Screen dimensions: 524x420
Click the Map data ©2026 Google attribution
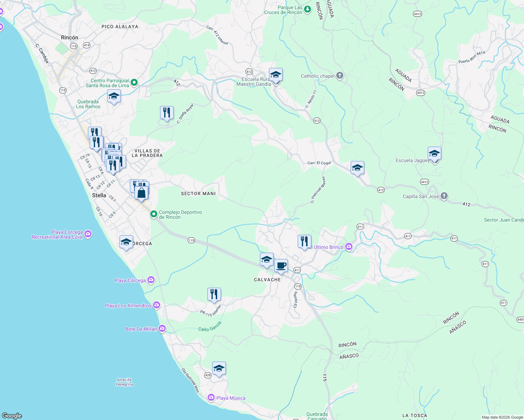coord(501,417)
